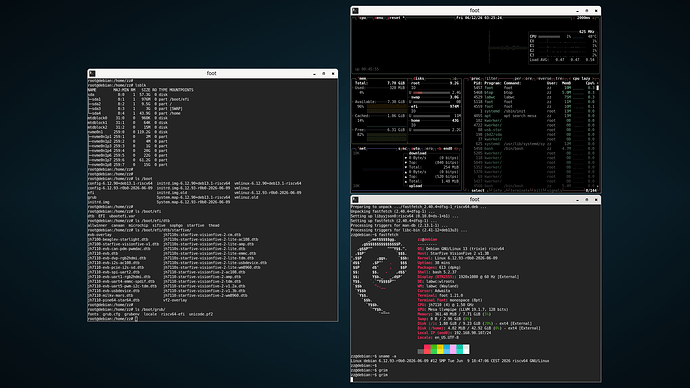The width and height of the screenshot is (690, 388).
Task: Click the 'mtdblock0' row in lsblk output
Action: point(128,118)
